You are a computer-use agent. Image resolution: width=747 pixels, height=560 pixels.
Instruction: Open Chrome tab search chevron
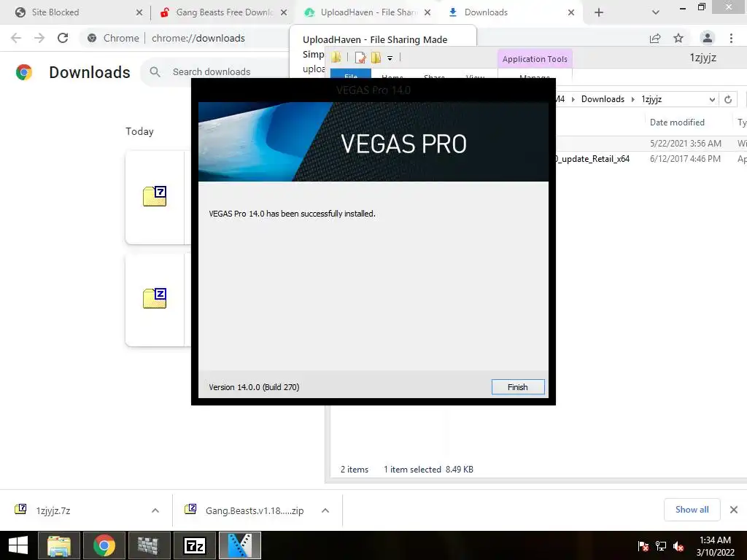point(656,12)
